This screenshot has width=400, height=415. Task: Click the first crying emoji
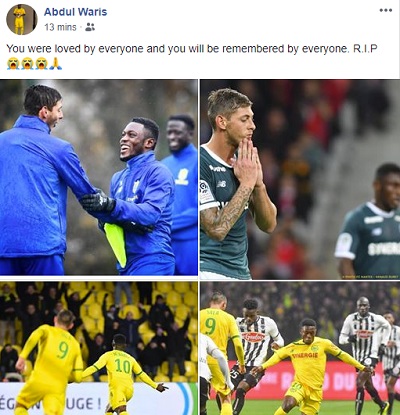coord(13,63)
